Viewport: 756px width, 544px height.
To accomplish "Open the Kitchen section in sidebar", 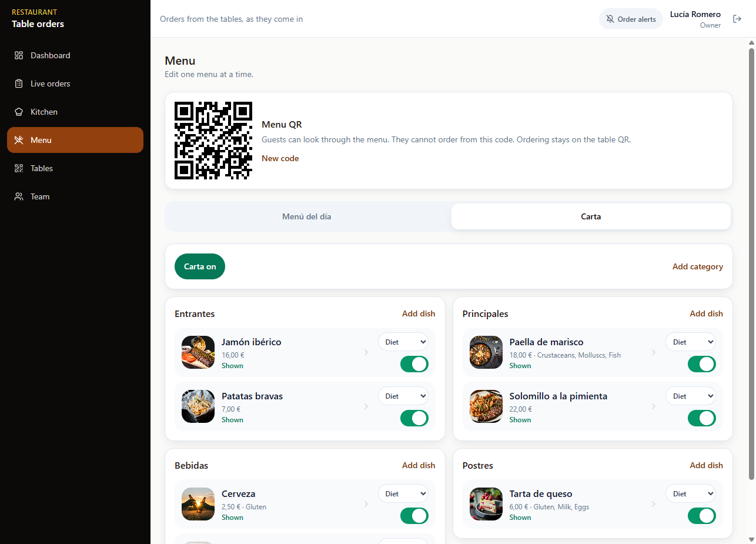I will (75, 112).
